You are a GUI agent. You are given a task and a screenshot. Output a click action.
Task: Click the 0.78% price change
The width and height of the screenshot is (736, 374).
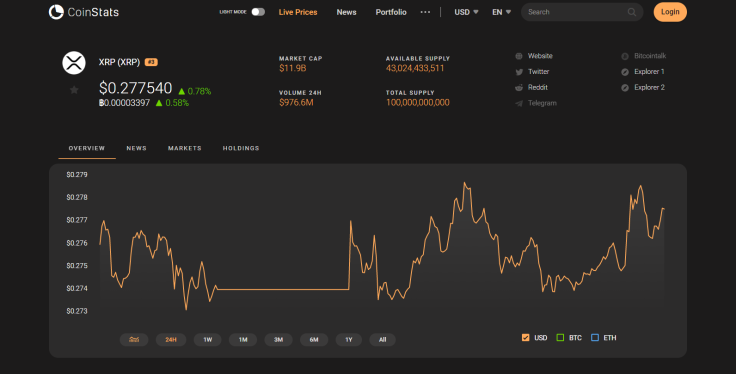[195, 92]
